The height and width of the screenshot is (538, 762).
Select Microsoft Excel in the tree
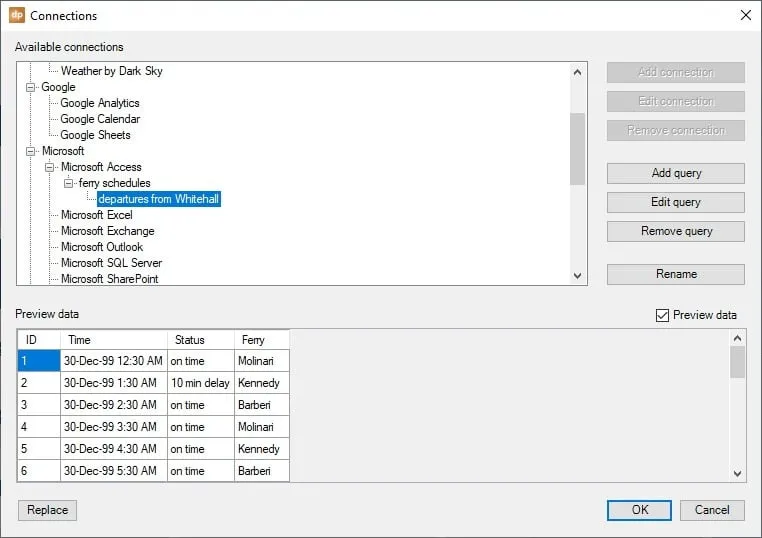coord(97,215)
